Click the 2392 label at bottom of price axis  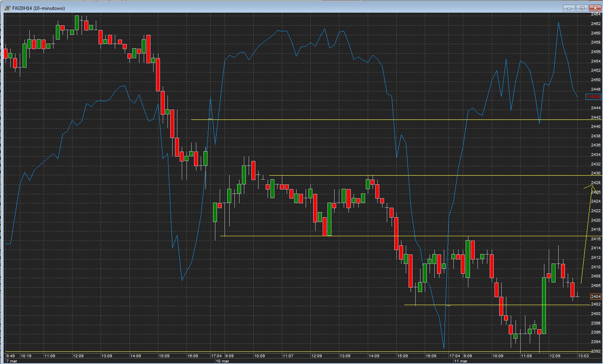(x=595, y=351)
